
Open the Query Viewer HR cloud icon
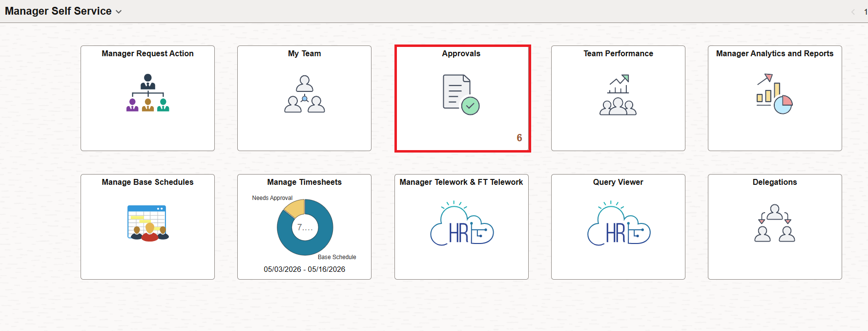619,223
